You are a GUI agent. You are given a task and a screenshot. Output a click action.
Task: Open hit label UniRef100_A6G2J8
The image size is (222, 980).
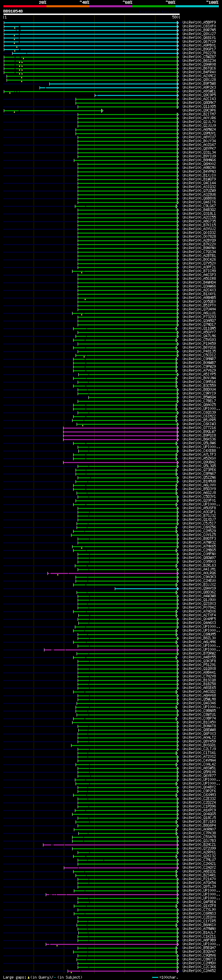point(199,493)
